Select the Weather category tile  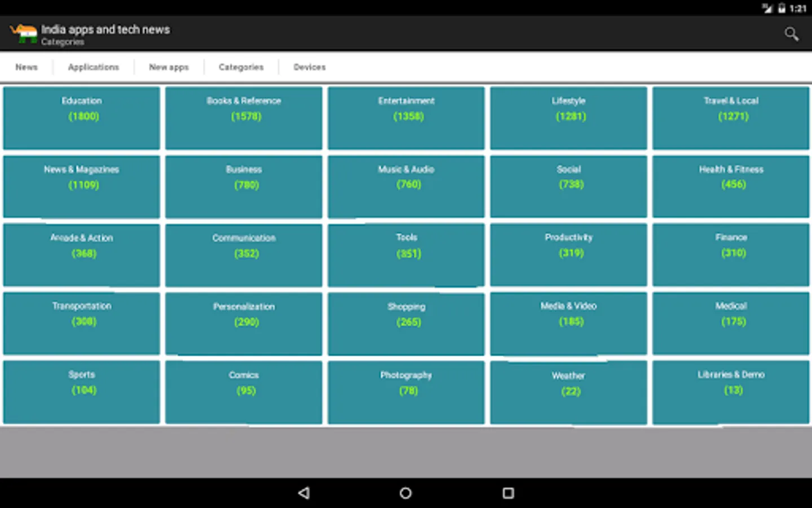point(568,392)
